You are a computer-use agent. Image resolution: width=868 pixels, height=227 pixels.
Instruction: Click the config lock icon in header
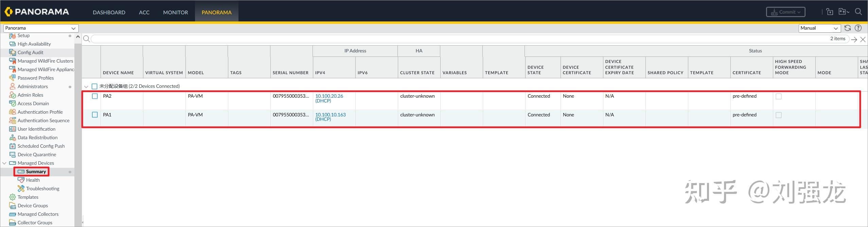pos(830,12)
